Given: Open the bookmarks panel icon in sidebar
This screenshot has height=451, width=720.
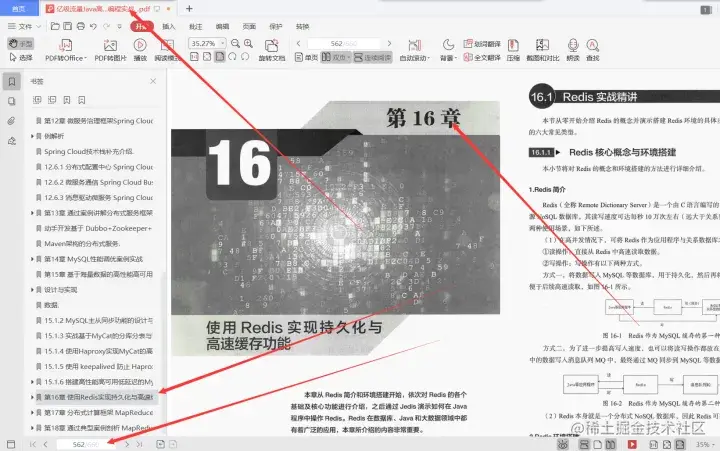Looking at the screenshot, I should coord(11,81).
